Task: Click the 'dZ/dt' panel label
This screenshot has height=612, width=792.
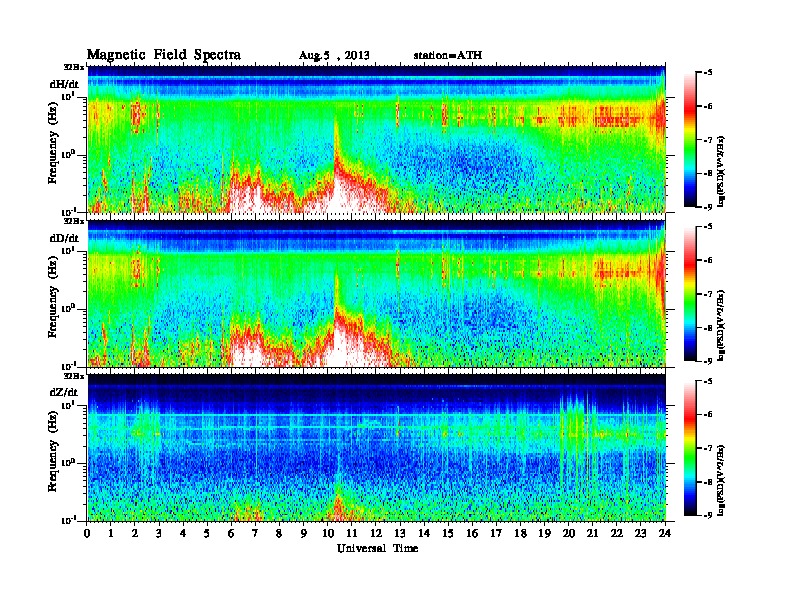Action: [x=64, y=392]
